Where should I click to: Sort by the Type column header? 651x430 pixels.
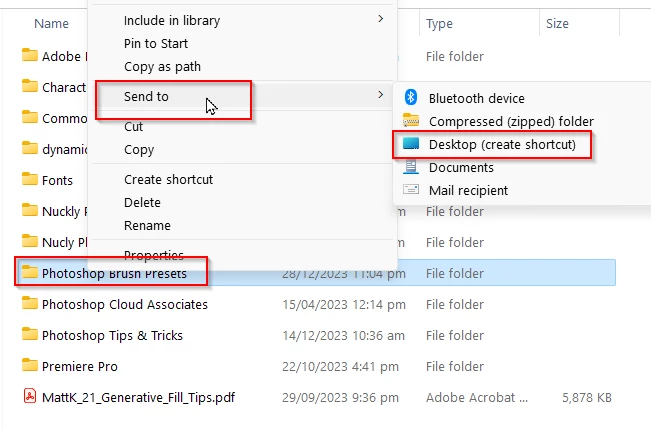[x=439, y=24]
